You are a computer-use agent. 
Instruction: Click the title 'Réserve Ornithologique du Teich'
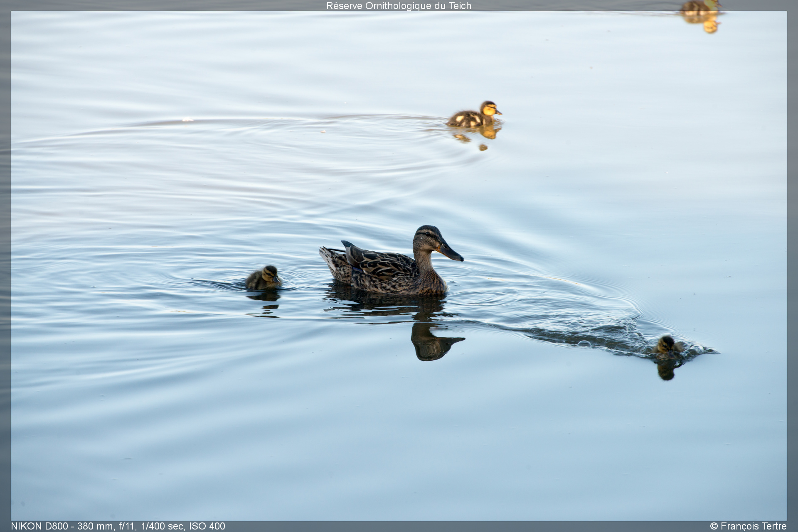tap(399, 6)
